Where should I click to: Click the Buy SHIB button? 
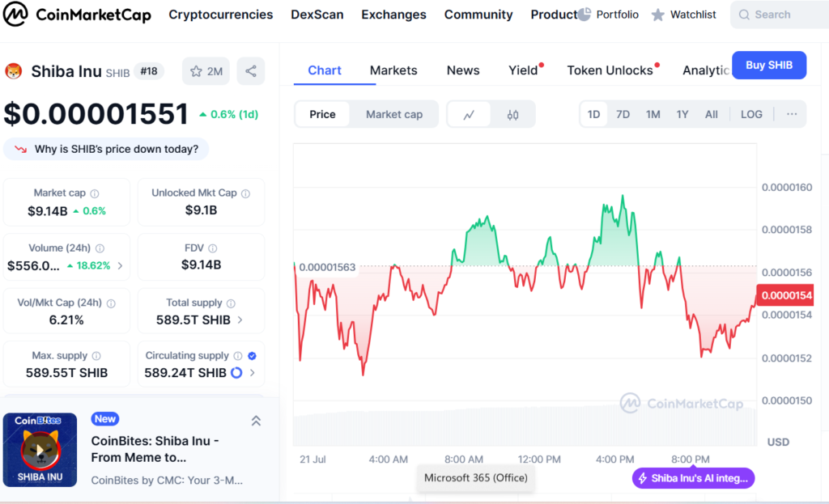768,65
